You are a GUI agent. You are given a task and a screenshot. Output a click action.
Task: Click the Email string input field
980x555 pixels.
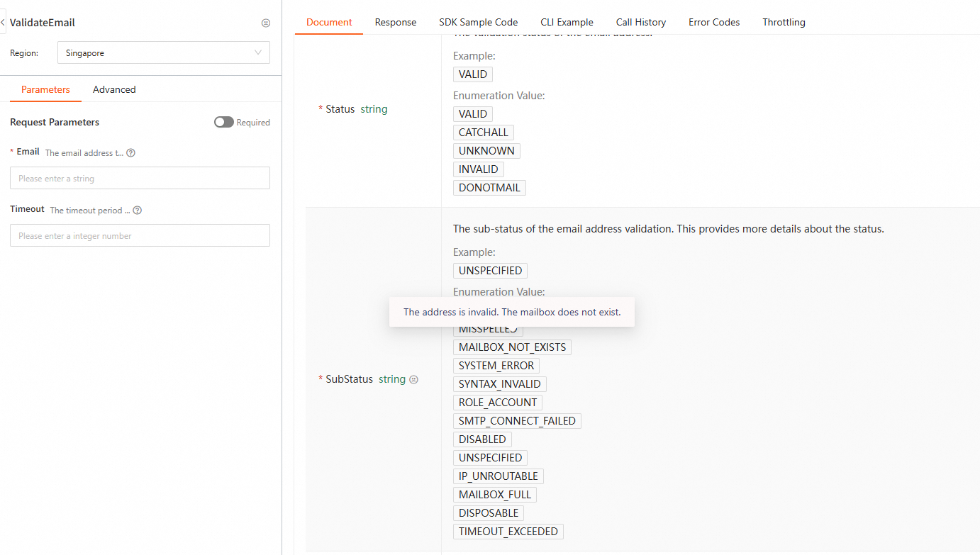(x=140, y=178)
